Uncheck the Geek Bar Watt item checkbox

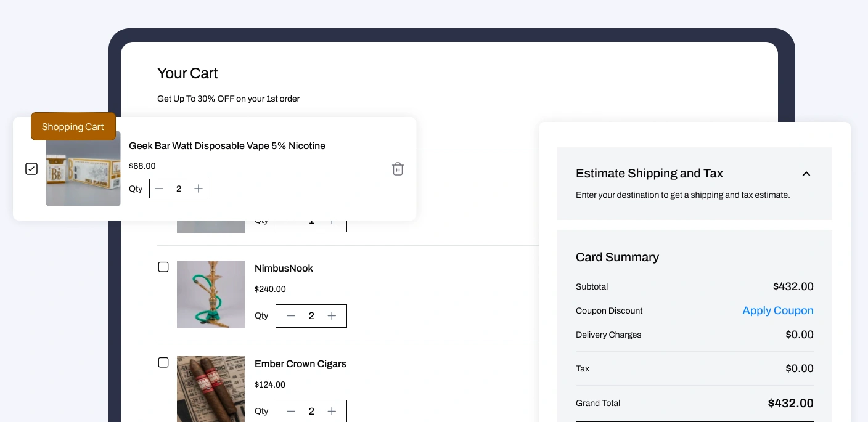coord(31,169)
